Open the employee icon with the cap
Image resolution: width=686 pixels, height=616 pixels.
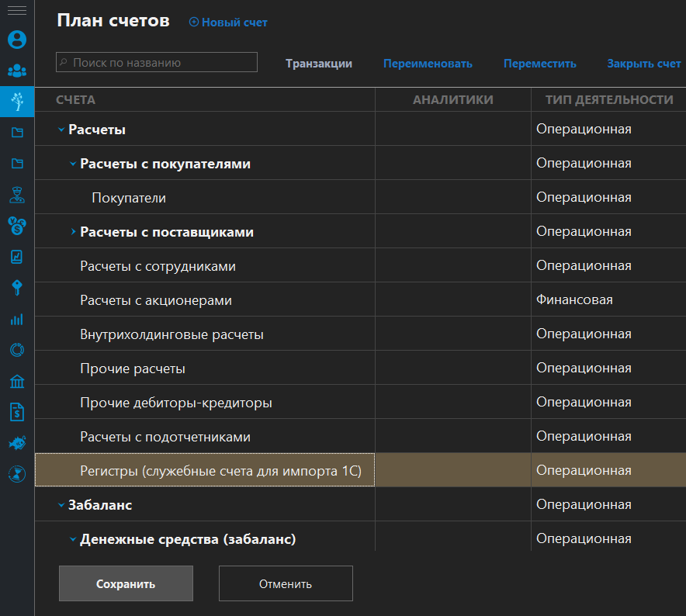click(16, 196)
